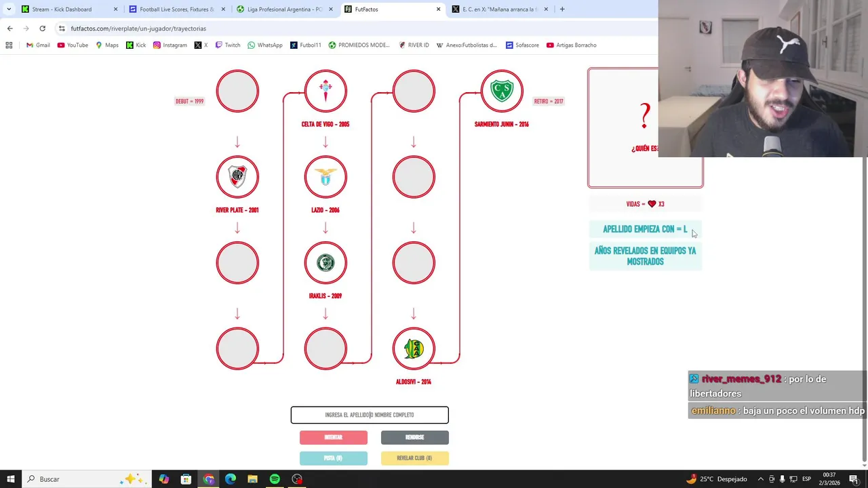The width and height of the screenshot is (868, 488).
Task: Open Artigas Borracho bookmark
Action: click(x=571, y=45)
